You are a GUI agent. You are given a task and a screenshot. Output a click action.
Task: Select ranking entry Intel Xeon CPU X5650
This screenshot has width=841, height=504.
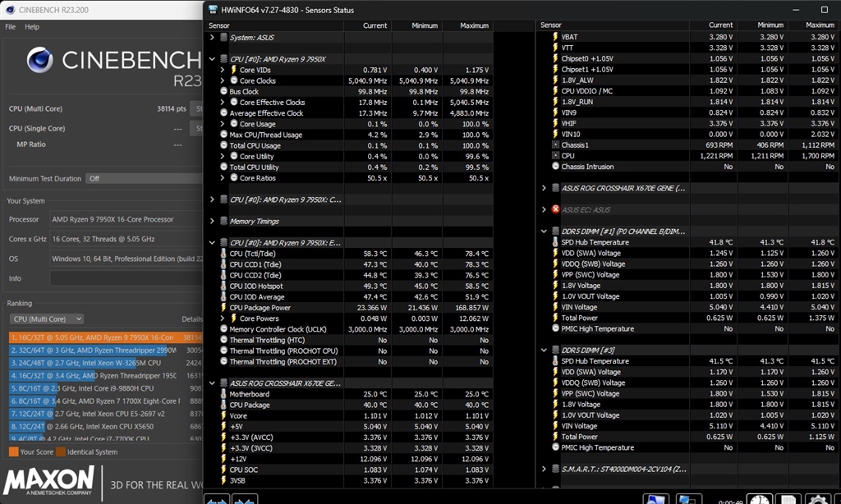point(106,426)
